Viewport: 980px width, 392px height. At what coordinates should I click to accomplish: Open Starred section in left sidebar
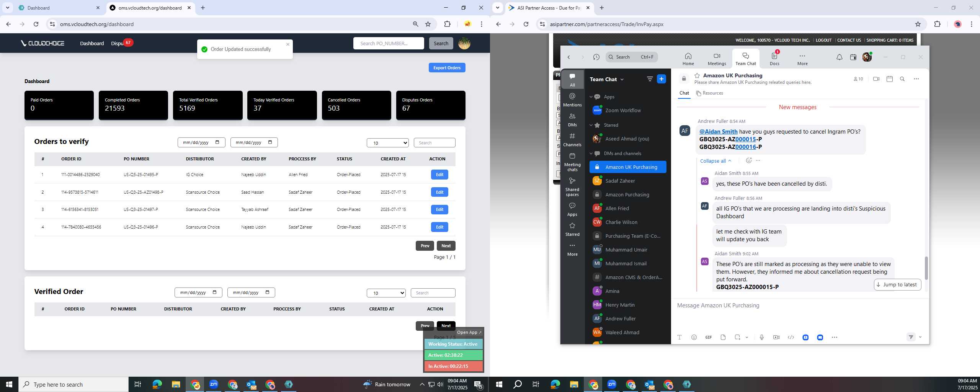pyautogui.click(x=572, y=229)
